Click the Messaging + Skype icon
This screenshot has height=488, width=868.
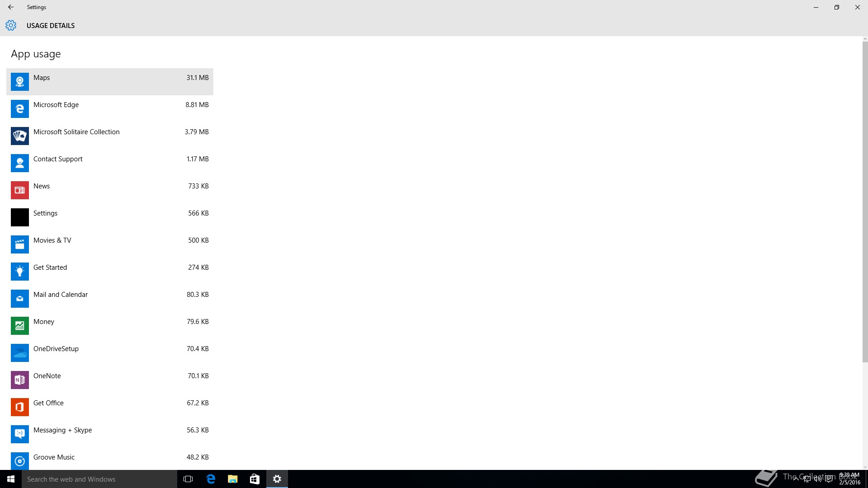(x=20, y=434)
